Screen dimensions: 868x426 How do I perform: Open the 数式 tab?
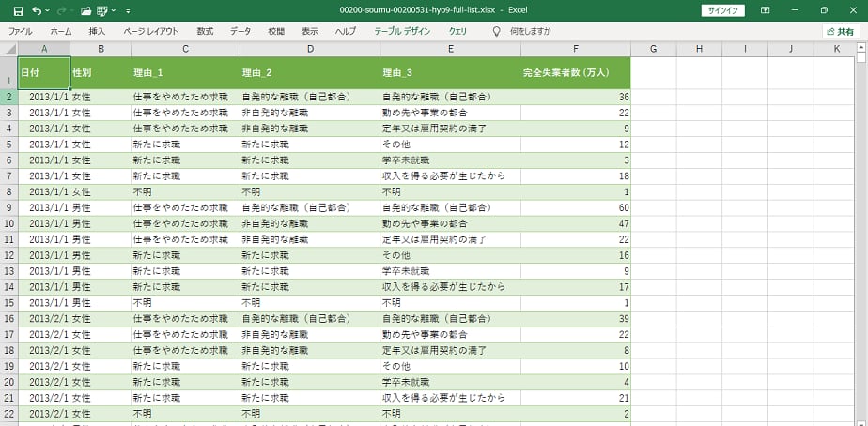205,32
